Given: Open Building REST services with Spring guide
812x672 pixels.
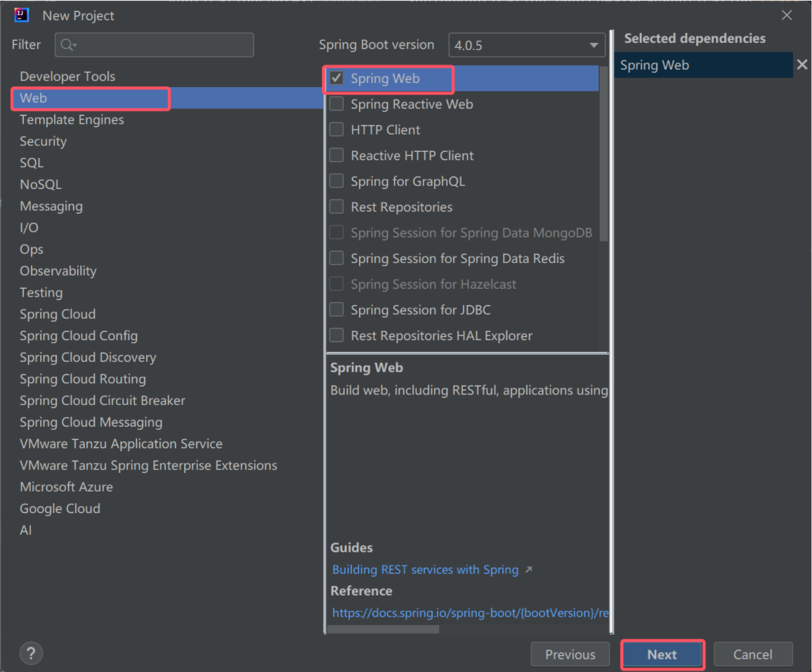Looking at the screenshot, I should (425, 569).
